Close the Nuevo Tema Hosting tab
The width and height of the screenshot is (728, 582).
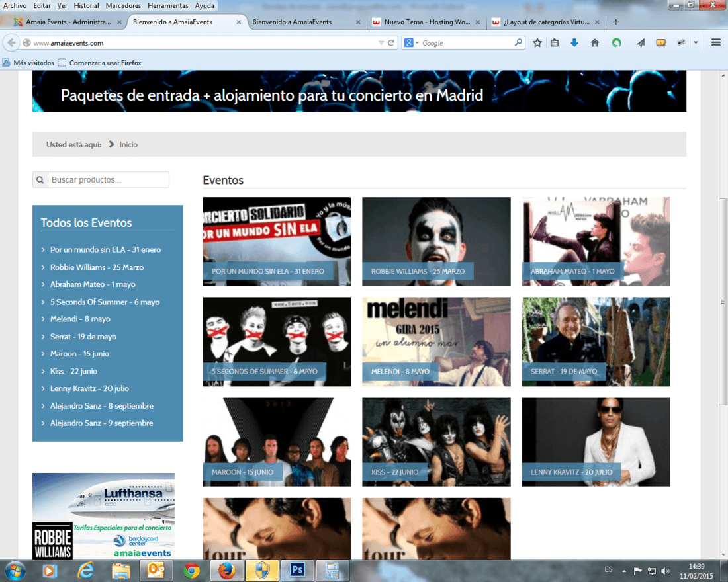pyautogui.click(x=478, y=22)
